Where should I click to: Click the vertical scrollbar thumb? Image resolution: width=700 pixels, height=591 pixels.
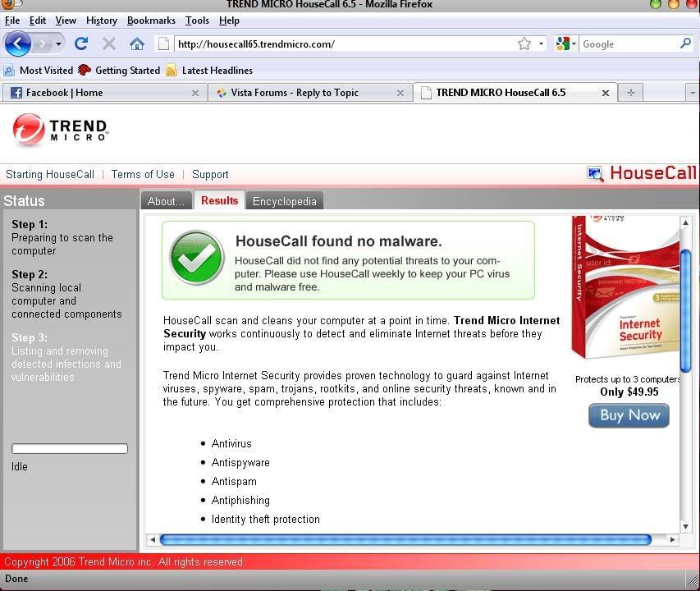click(685, 310)
